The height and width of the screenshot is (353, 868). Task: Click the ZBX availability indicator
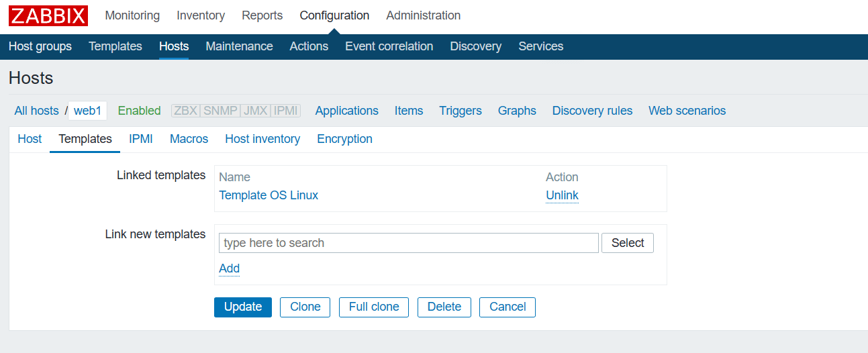[186, 111]
